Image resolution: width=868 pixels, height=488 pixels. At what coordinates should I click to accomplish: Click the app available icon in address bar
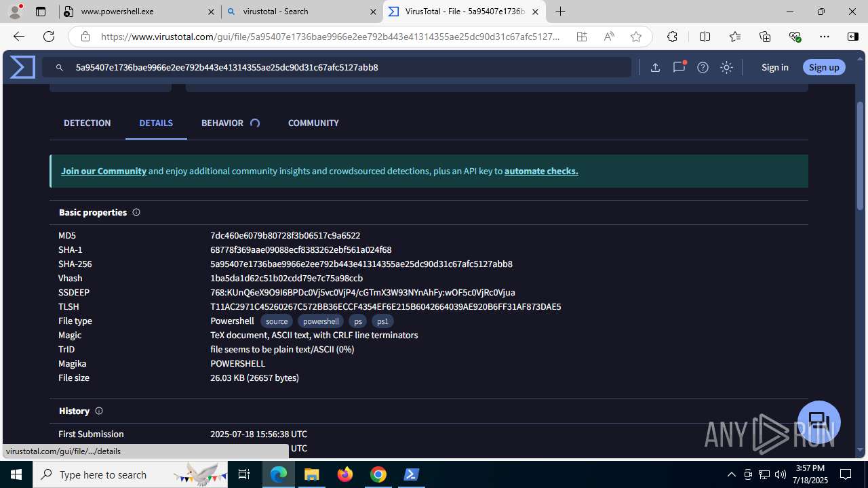pos(582,37)
